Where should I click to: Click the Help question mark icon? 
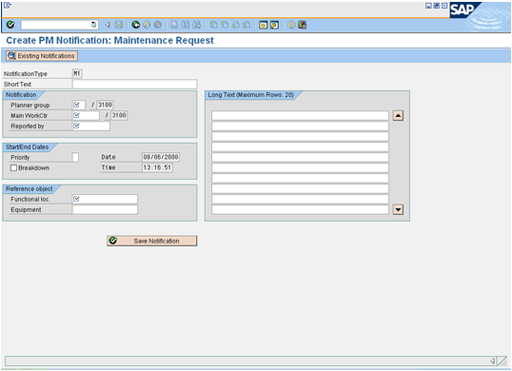pyautogui.click(x=291, y=25)
